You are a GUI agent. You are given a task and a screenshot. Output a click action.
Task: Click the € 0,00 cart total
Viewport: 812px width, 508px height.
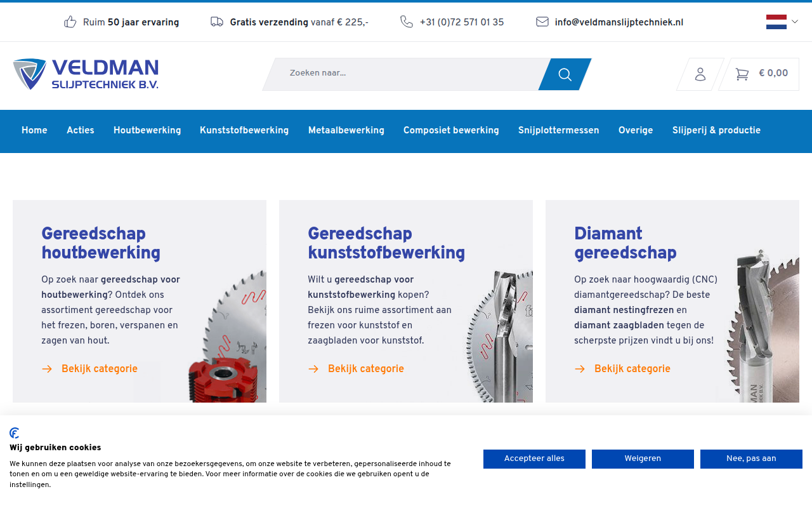773,74
